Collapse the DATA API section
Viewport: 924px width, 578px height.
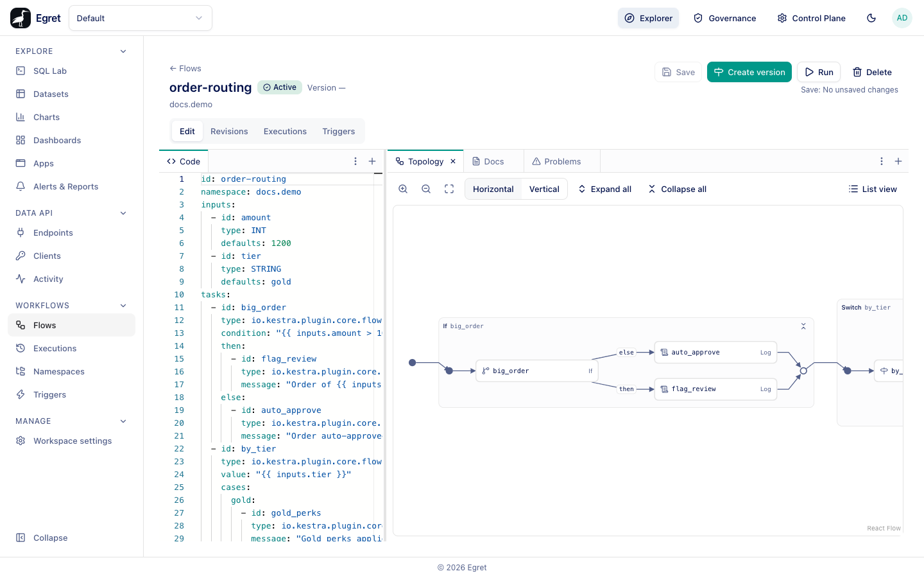click(123, 213)
